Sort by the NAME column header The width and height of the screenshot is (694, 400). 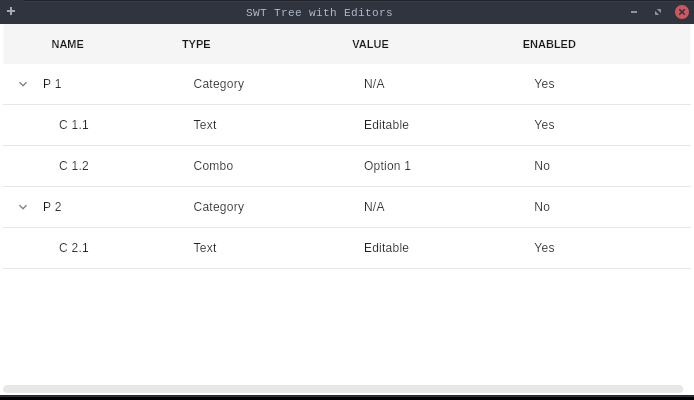tap(68, 44)
